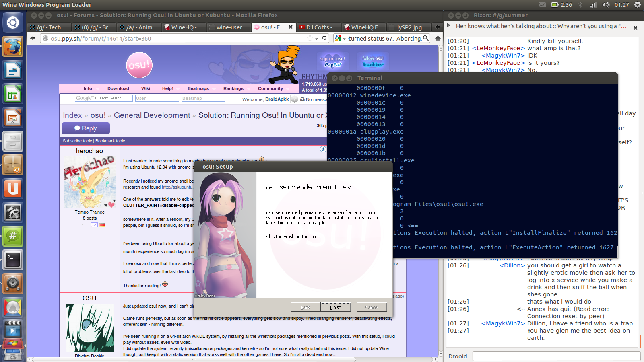This screenshot has height=362, width=644.
Task: Click the Subscribe topic link
Action: [x=77, y=141]
